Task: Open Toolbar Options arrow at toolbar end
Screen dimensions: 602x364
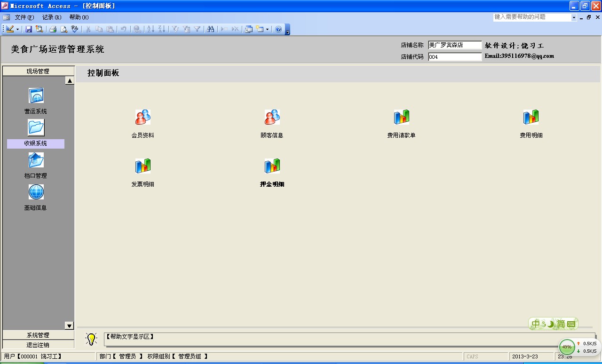Action: [288, 30]
